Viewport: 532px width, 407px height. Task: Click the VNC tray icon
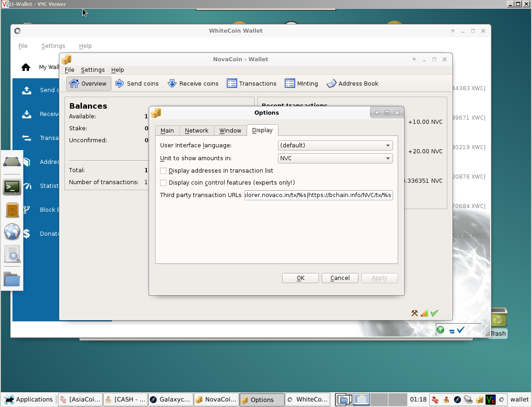pos(490,400)
